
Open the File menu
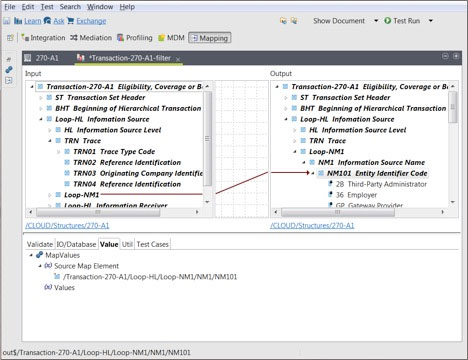point(9,7)
